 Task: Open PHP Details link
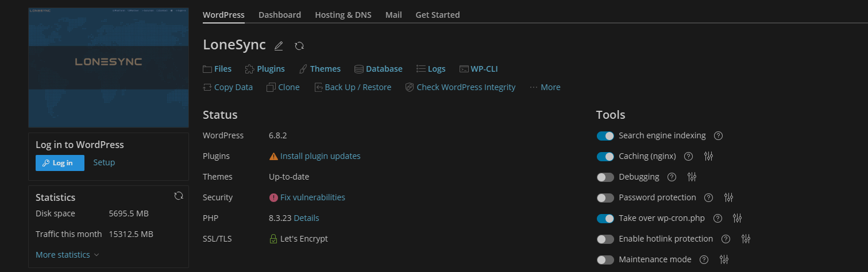(x=306, y=218)
